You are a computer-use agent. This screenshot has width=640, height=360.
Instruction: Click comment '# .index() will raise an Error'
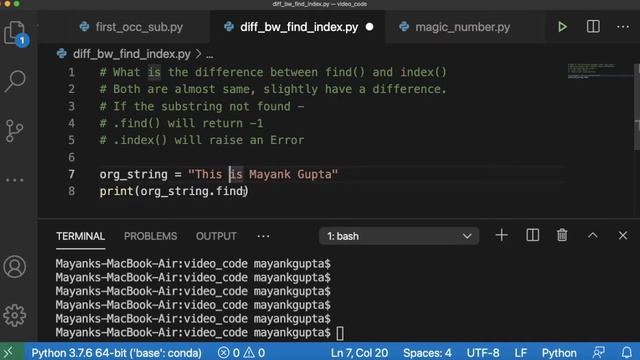[202, 140]
